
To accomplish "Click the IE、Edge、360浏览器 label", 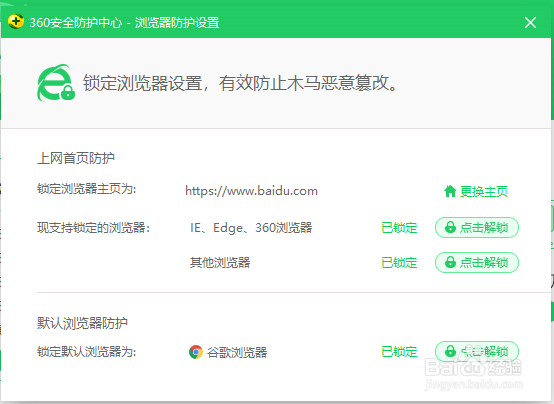I will point(251,228).
